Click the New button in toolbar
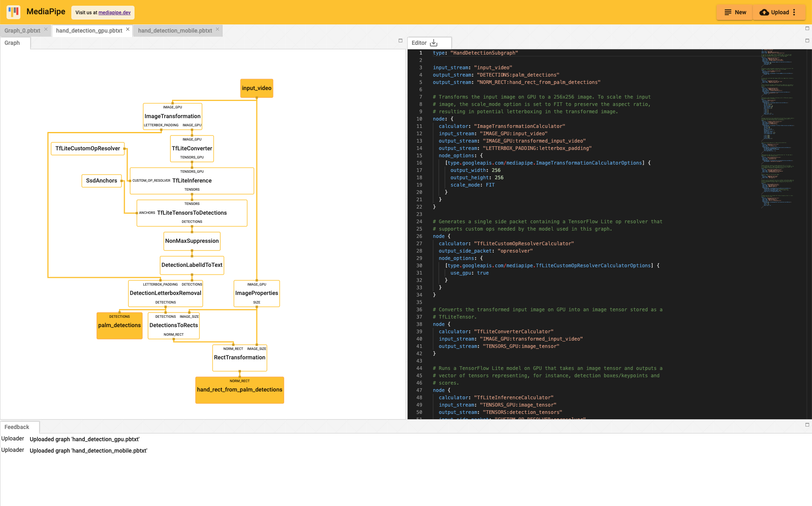This screenshot has height=506, width=812. (x=736, y=12)
